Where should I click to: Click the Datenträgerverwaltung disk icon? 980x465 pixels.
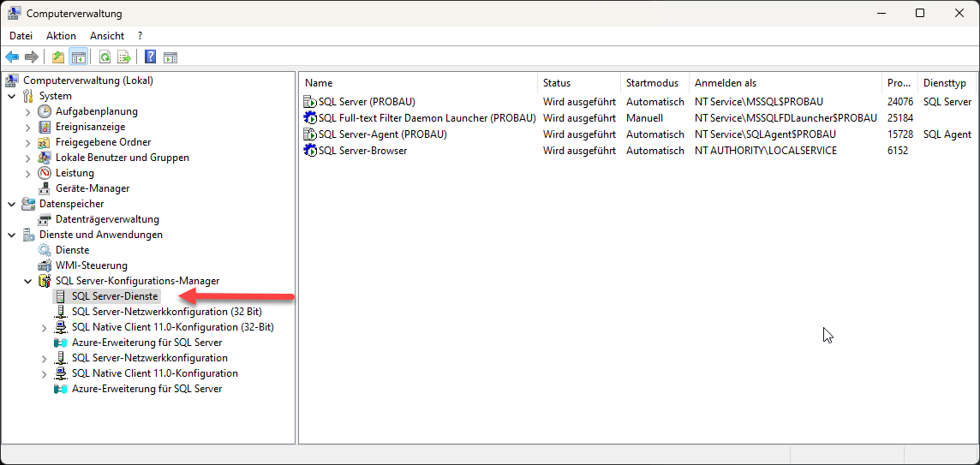coord(45,219)
